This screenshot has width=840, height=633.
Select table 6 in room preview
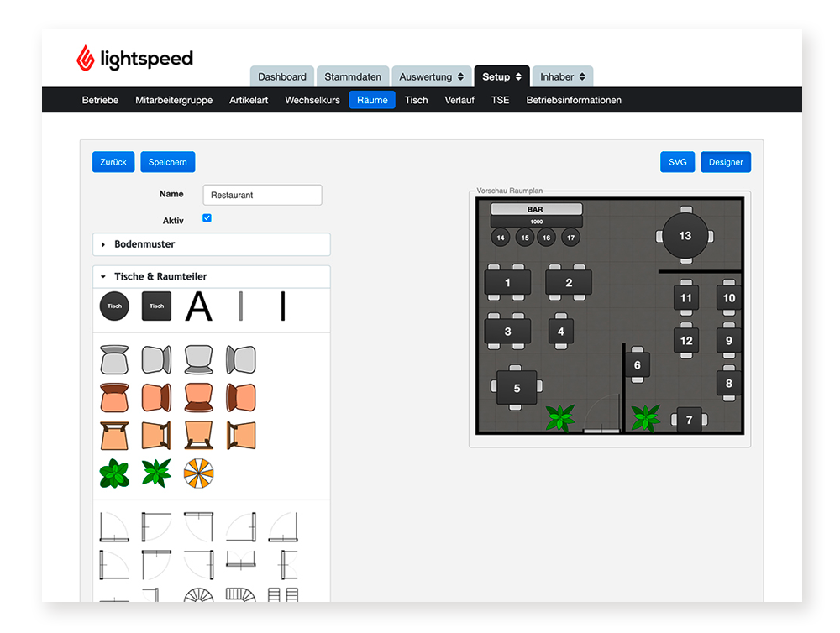pyautogui.click(x=637, y=364)
